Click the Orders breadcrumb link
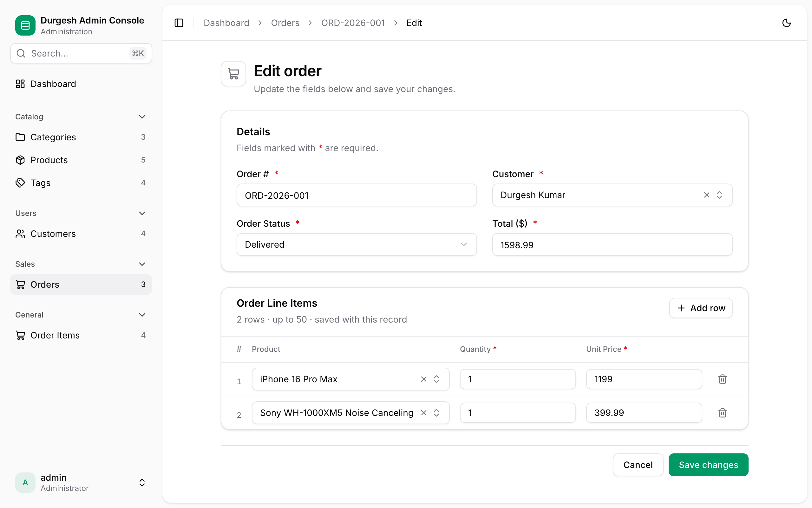 [285, 23]
